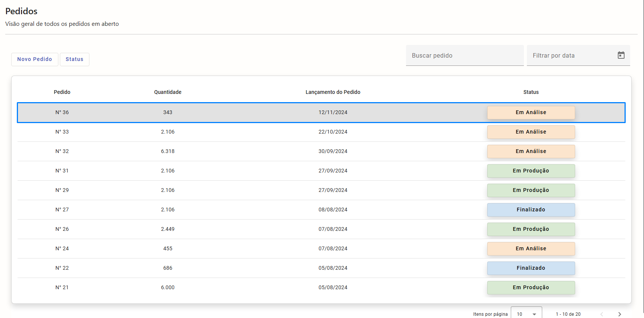Click Finalizado status for order N° 27
Viewport: 644px width, 318px height.
tap(531, 210)
